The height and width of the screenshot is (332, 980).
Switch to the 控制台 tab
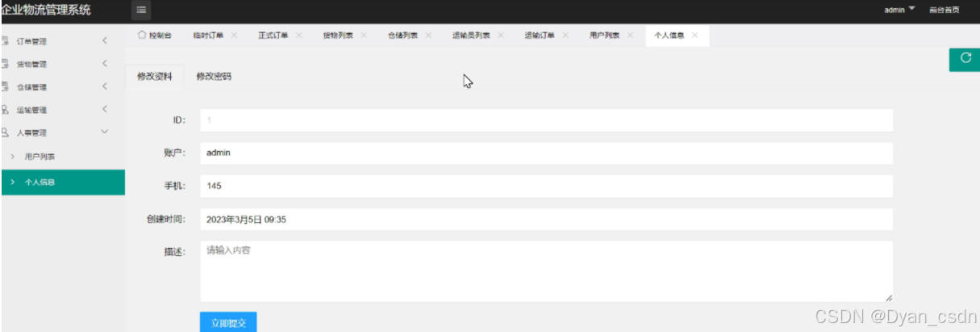pos(154,36)
